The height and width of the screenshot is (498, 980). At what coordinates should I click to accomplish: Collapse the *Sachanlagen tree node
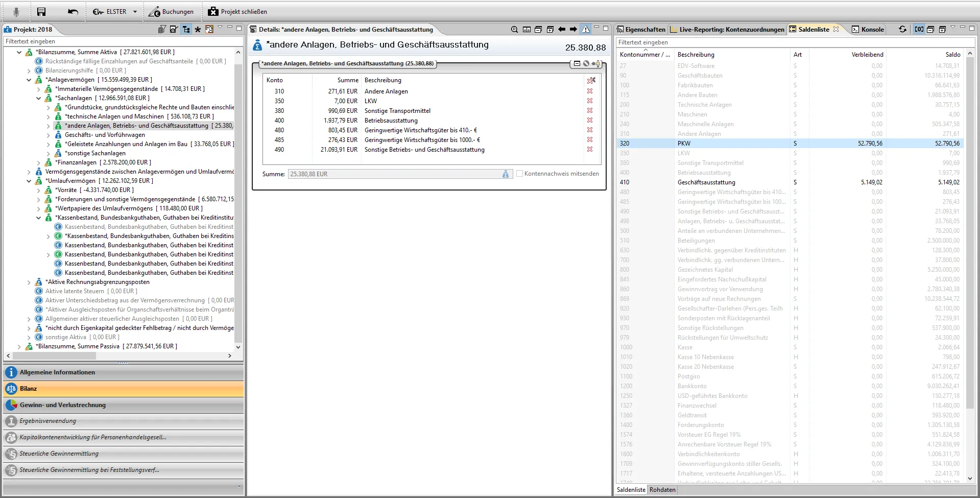[x=38, y=98]
